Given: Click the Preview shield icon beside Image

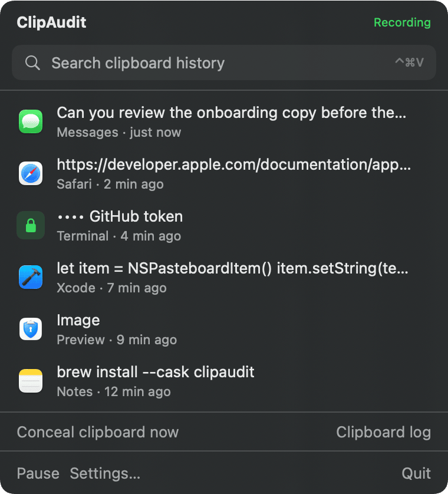Looking at the screenshot, I should pyautogui.click(x=31, y=329).
